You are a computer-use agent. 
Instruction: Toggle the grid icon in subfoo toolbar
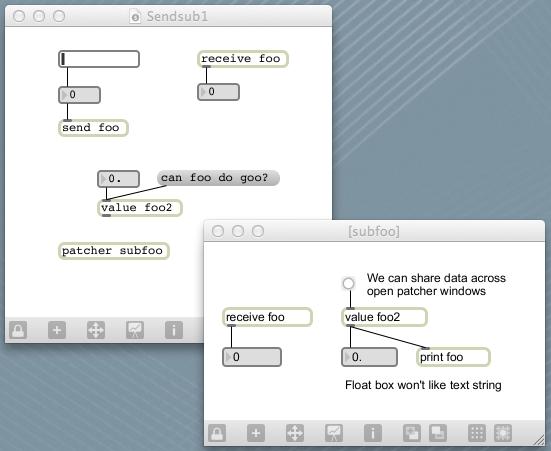pos(477,433)
